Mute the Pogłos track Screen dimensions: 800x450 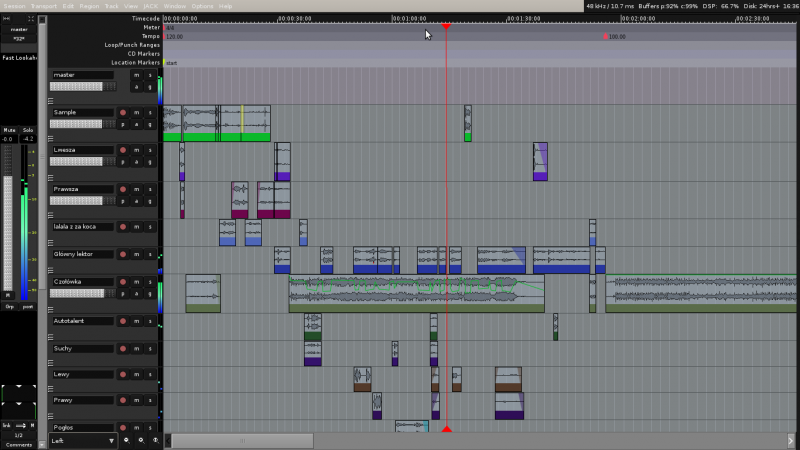point(136,428)
